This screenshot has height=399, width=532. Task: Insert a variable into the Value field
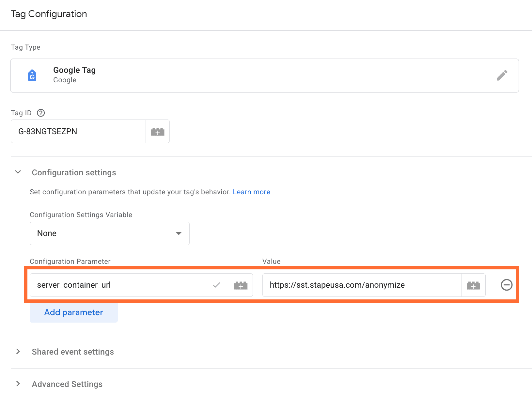coord(473,285)
